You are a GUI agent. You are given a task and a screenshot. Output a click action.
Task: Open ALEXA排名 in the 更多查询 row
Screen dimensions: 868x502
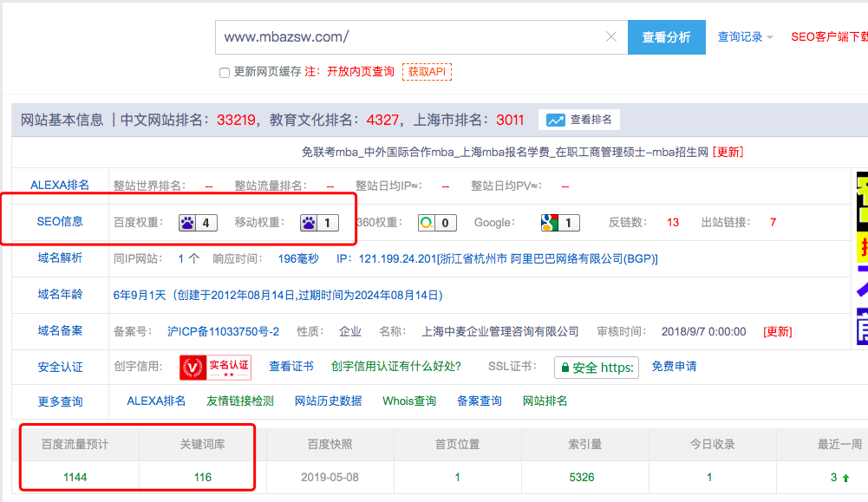pos(156,401)
